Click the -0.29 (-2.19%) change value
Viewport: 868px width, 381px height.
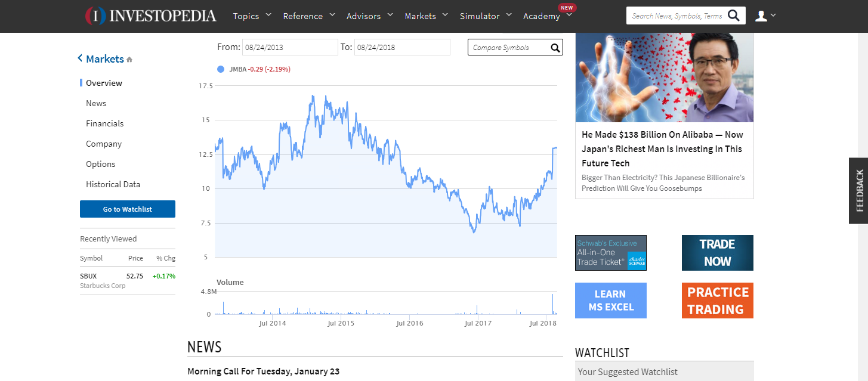tap(270, 69)
